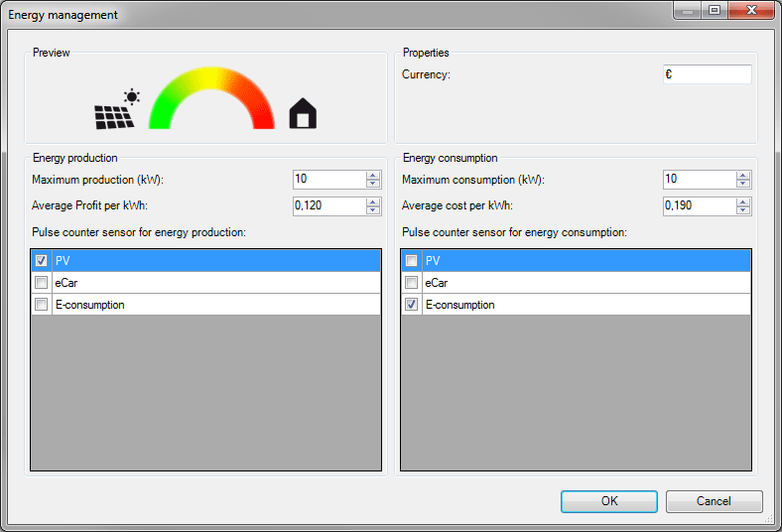
Task: Increase Maximum production value with up arrow
Action: click(373, 176)
